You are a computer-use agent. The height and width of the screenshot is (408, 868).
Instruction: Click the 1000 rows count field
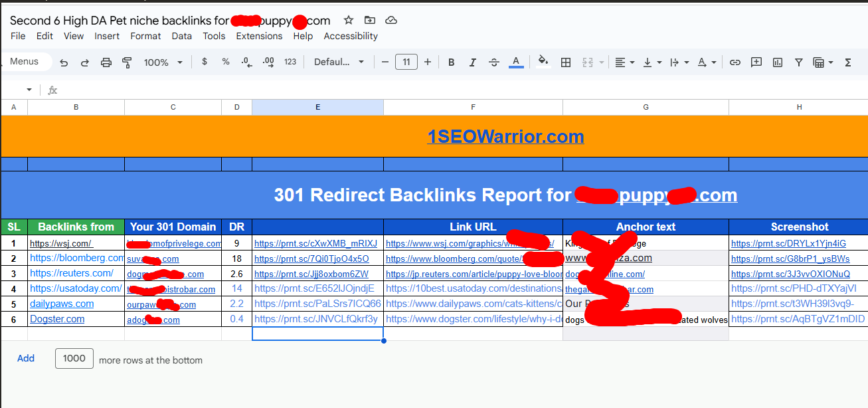(74, 359)
